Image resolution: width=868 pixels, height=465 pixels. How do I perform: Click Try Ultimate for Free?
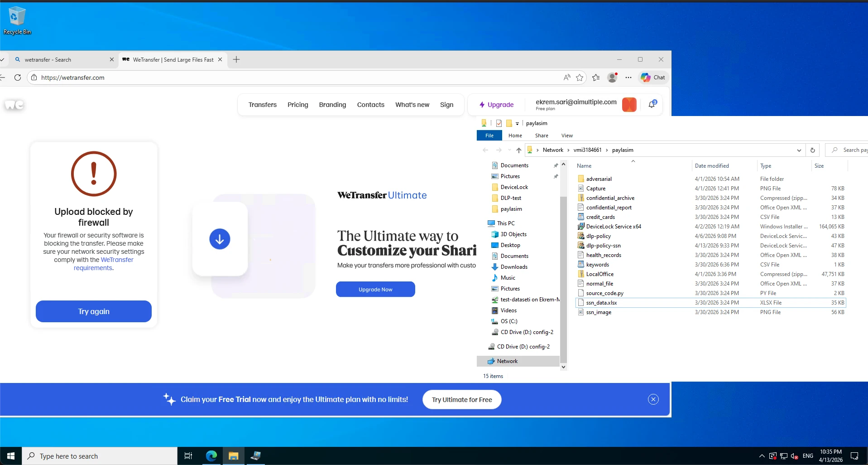[462, 399]
